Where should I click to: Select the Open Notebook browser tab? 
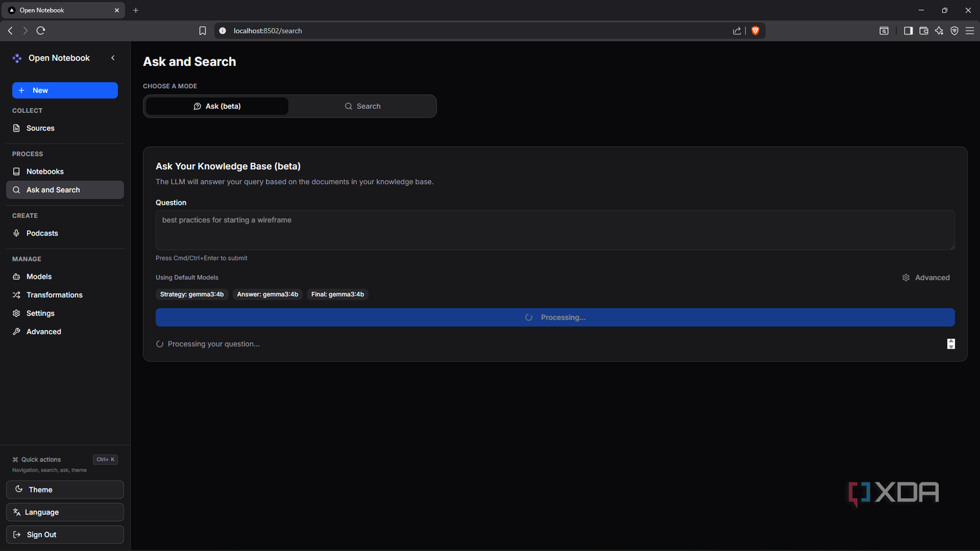(63, 10)
